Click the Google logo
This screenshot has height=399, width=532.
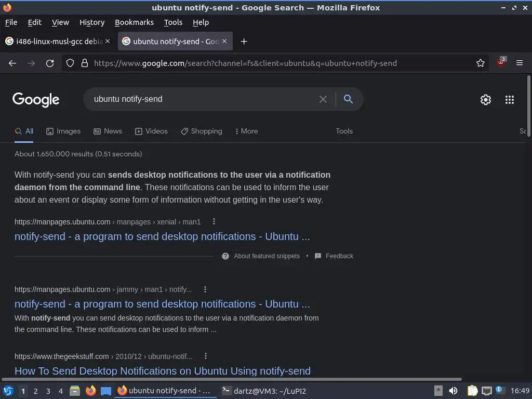(x=36, y=99)
